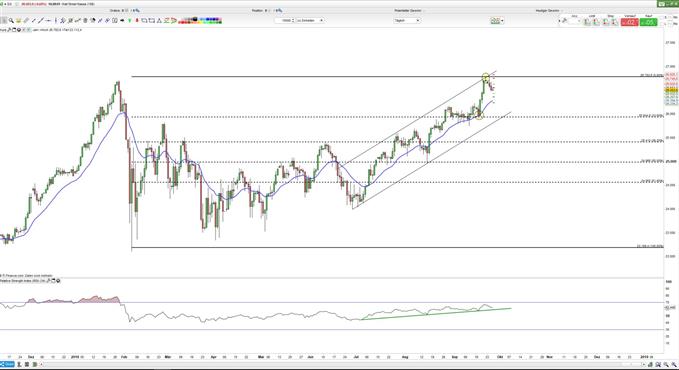Select the horizontal line drawing tool

click(48, 20)
